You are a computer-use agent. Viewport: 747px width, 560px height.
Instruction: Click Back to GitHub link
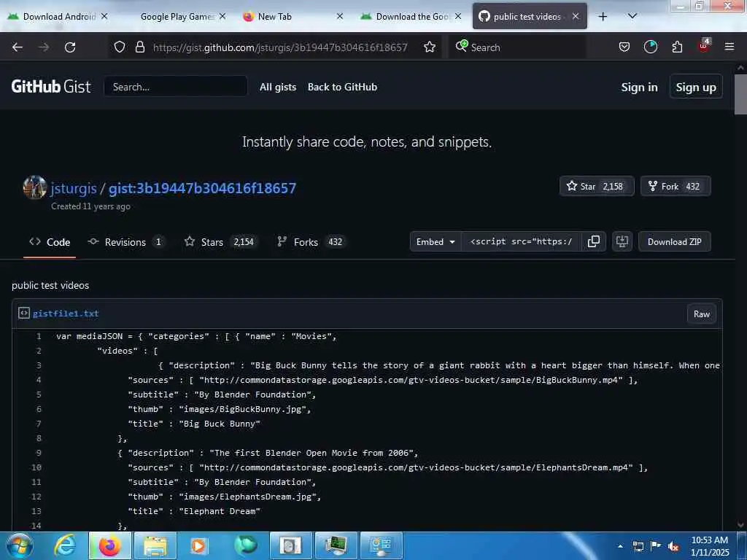click(x=342, y=87)
